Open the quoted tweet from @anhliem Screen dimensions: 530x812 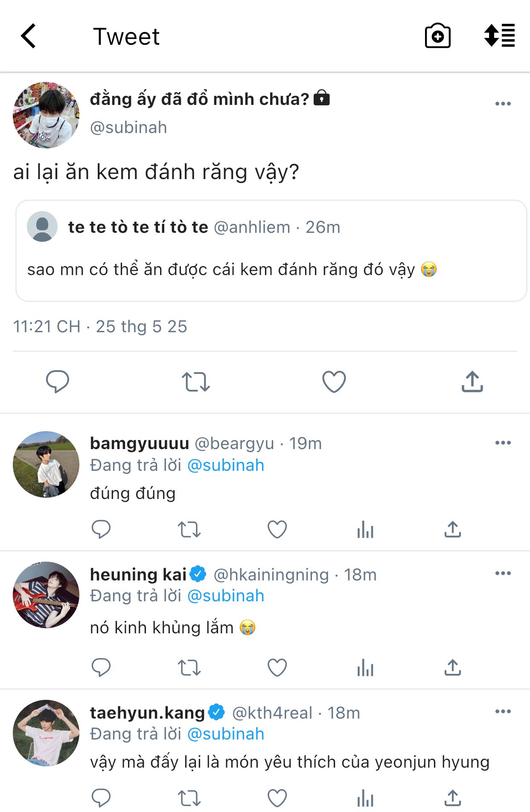(x=271, y=251)
